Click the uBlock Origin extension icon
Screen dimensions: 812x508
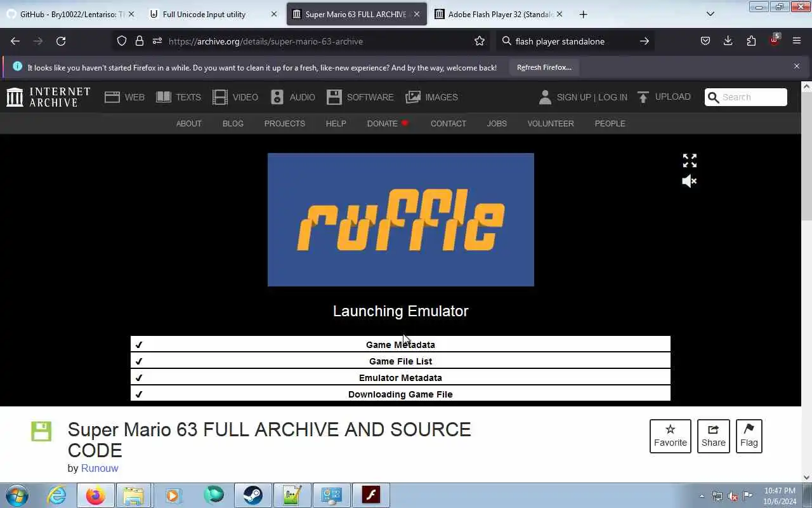coord(774,41)
